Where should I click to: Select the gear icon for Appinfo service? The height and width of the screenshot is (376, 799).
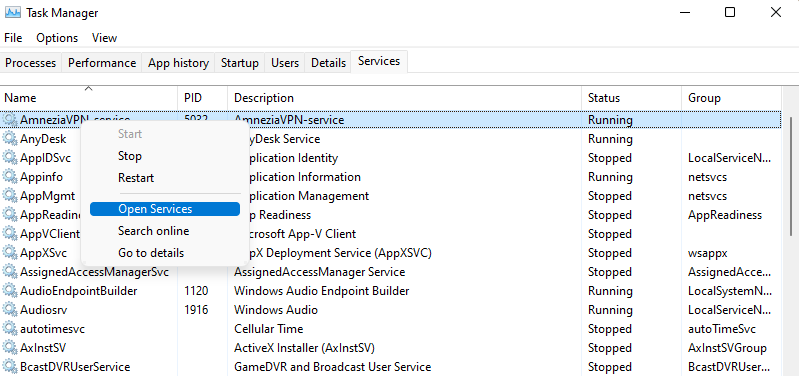click(x=10, y=177)
